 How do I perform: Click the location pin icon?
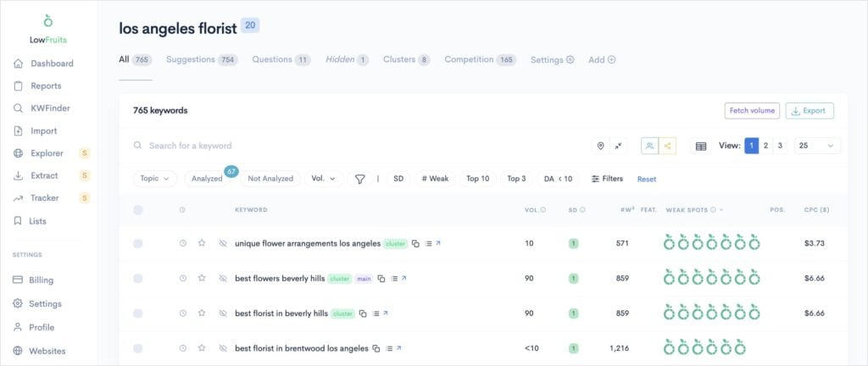pos(601,146)
